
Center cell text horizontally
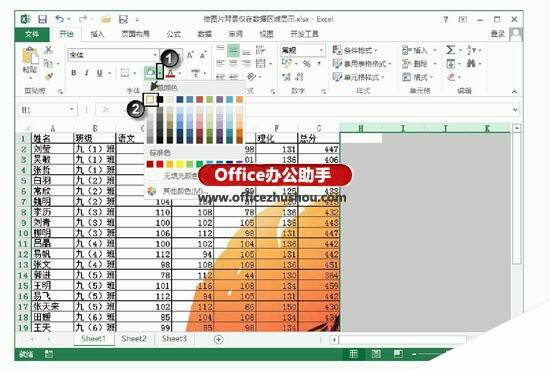[x=233, y=63]
